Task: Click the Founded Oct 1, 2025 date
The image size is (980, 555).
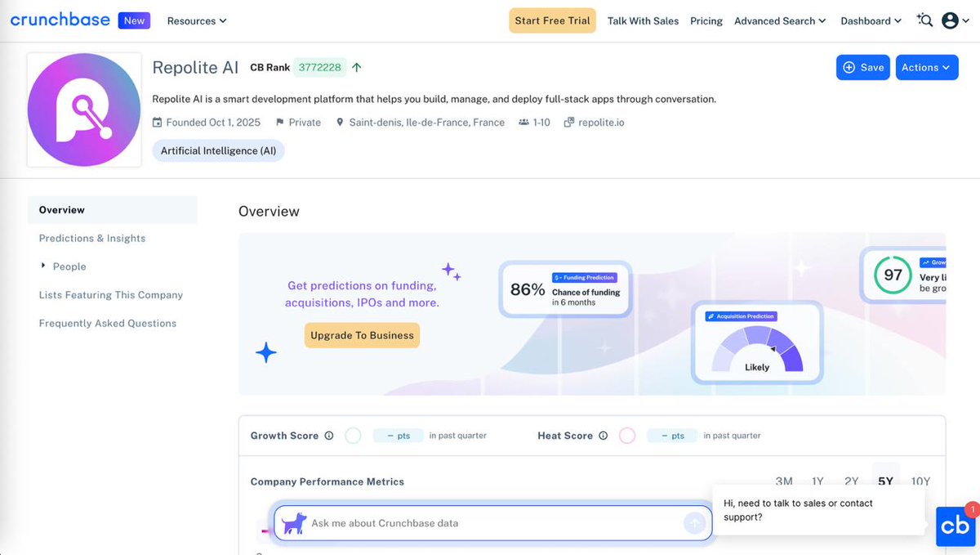Action: pyautogui.click(x=213, y=123)
